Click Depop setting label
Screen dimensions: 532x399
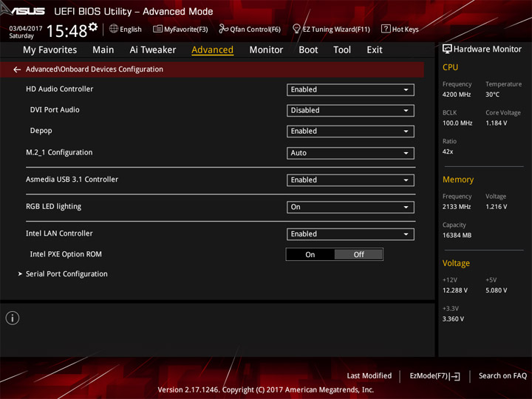coord(41,131)
